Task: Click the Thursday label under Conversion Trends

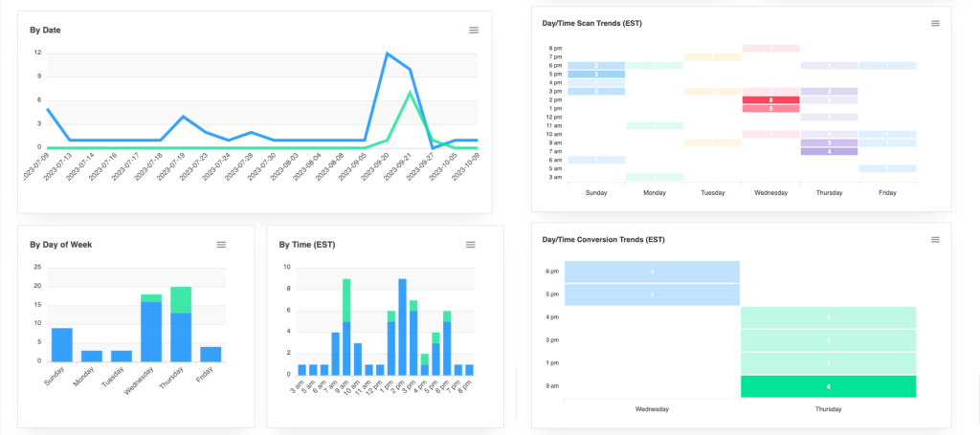Action: [828, 409]
